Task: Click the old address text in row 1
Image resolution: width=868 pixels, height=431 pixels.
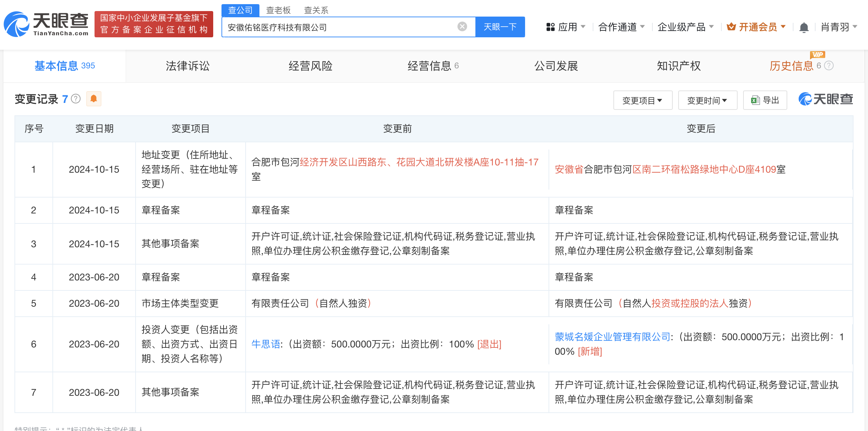Action: pos(395,169)
